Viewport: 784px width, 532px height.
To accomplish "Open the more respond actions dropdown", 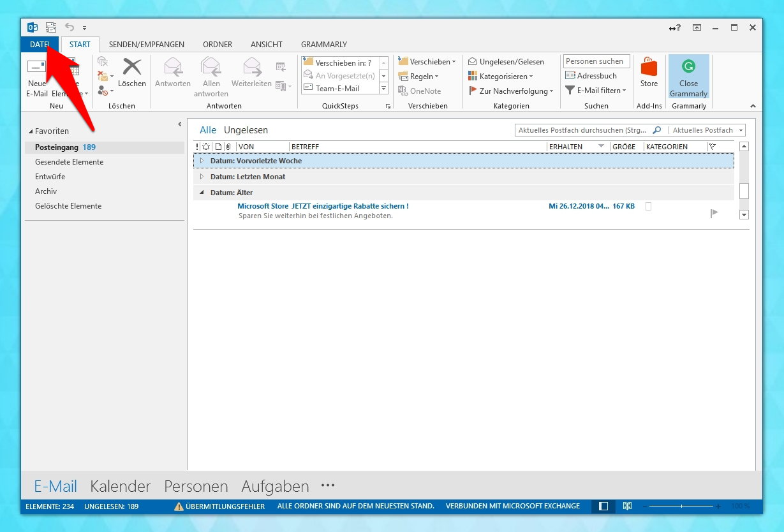I will pos(283,86).
